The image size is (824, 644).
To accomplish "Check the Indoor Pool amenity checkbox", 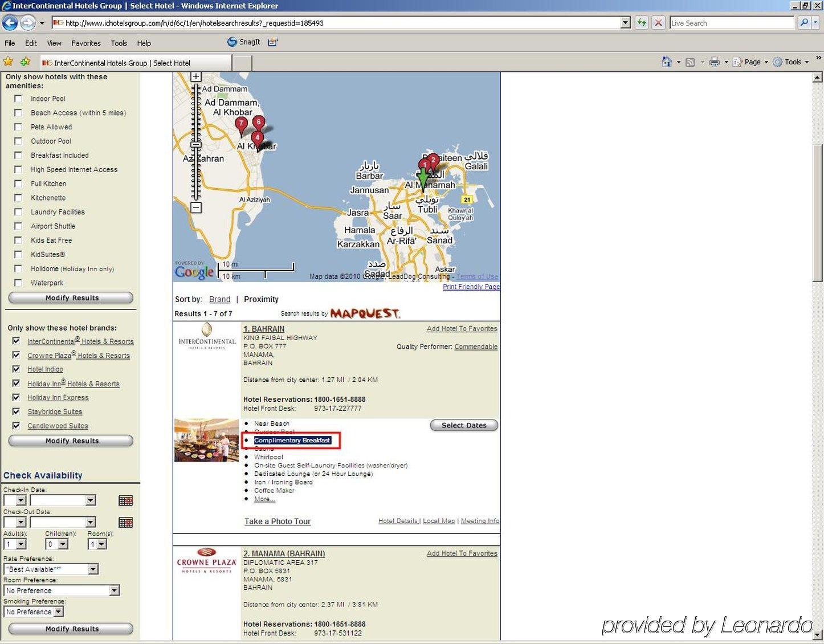I will point(18,99).
